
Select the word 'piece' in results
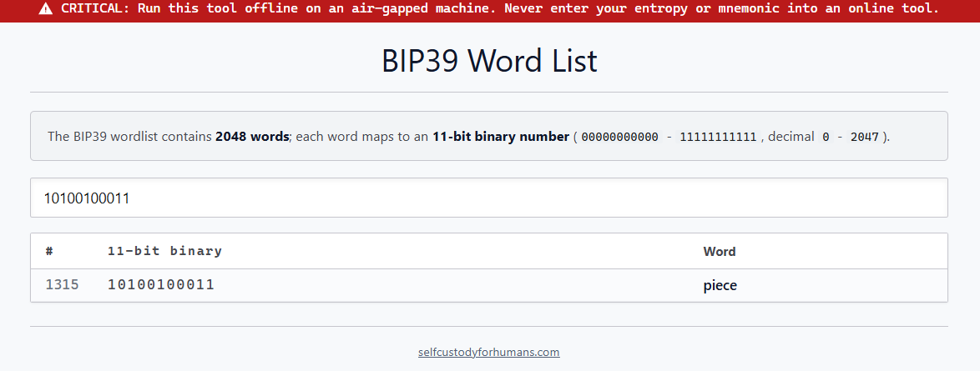tap(720, 286)
